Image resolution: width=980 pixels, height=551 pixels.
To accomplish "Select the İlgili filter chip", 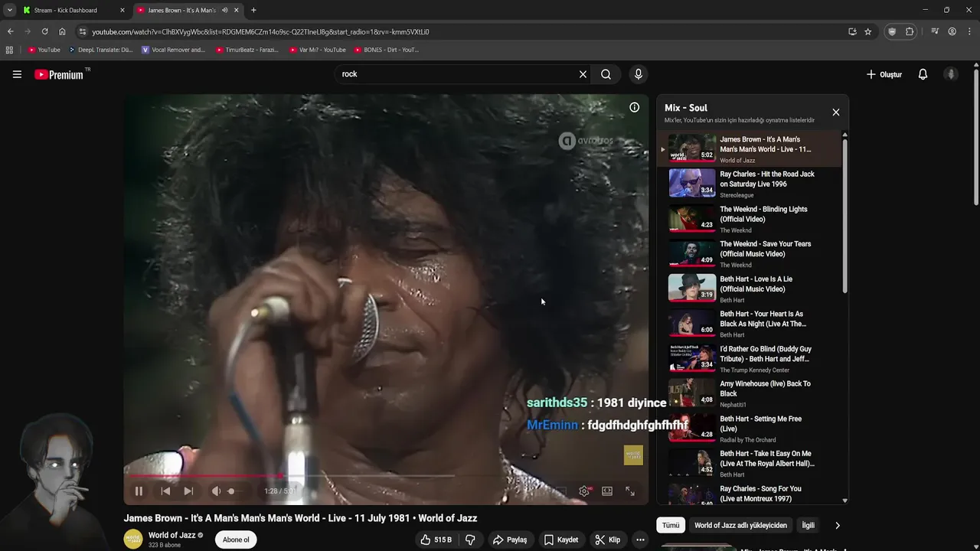I will [x=808, y=526].
